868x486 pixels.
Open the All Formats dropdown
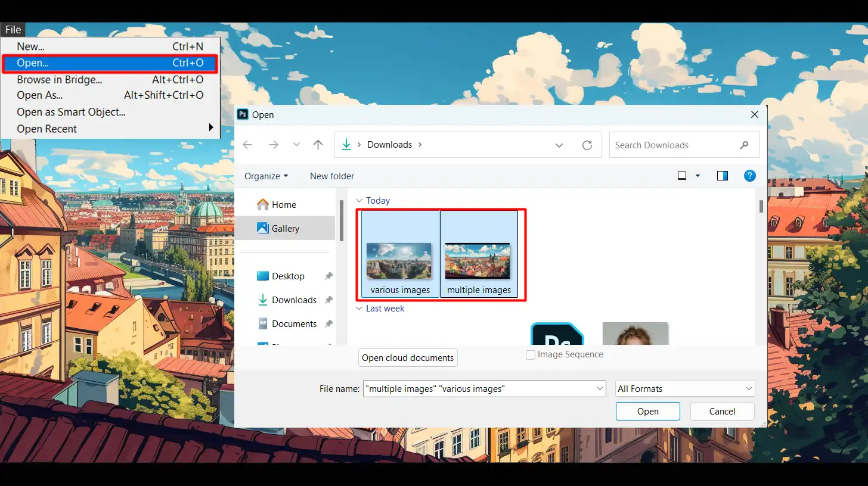click(x=685, y=388)
